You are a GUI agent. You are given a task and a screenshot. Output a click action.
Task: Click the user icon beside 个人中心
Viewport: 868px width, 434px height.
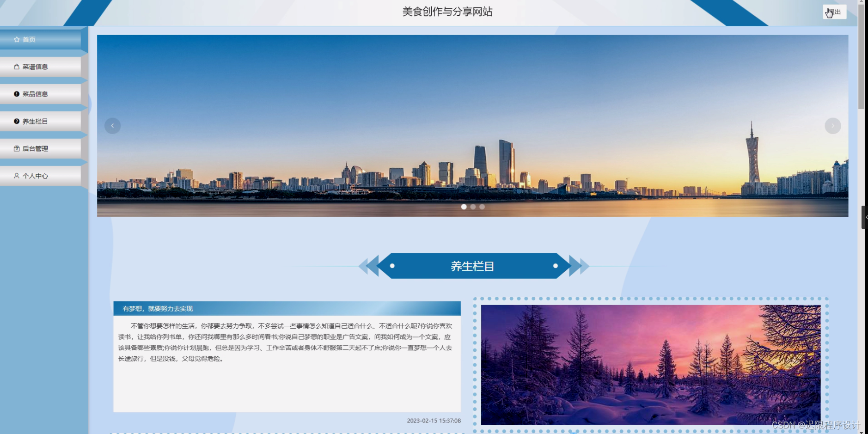[17, 176]
